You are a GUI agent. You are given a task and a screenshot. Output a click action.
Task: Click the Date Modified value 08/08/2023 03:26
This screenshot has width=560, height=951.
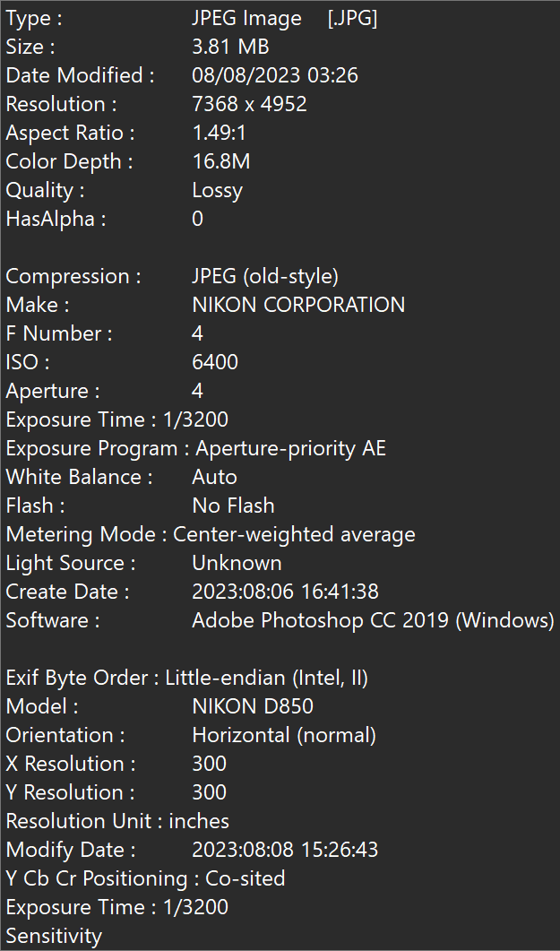(x=275, y=75)
